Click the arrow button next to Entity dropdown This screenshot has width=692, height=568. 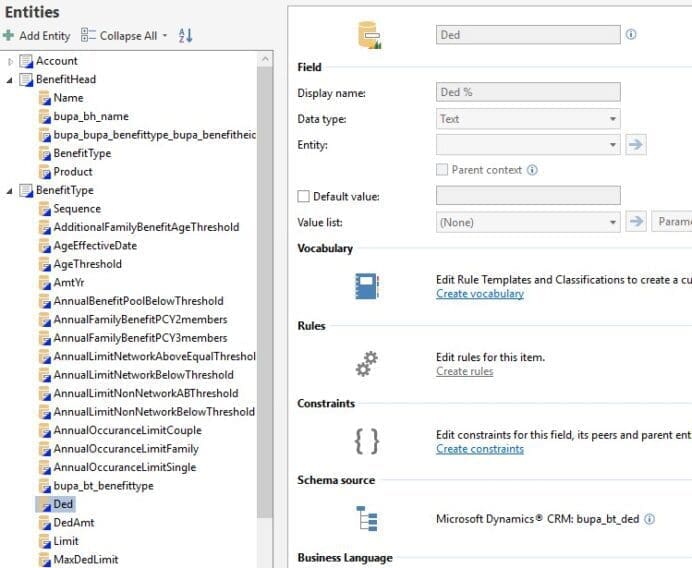coord(635,145)
